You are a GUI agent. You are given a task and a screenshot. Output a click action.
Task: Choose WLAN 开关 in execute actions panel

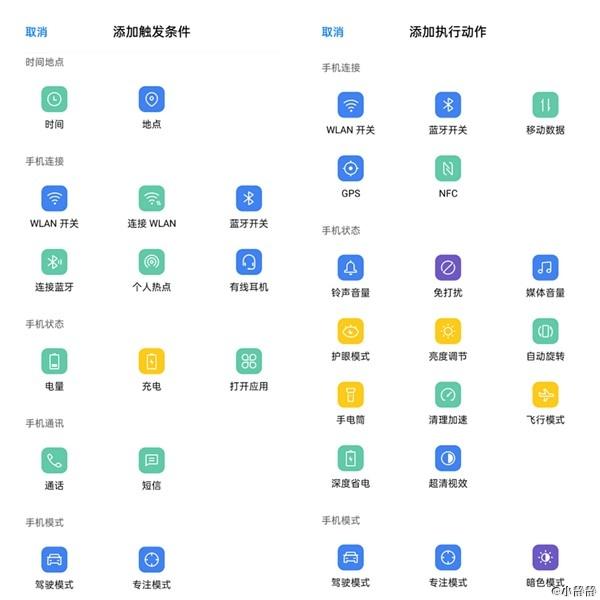click(x=351, y=105)
